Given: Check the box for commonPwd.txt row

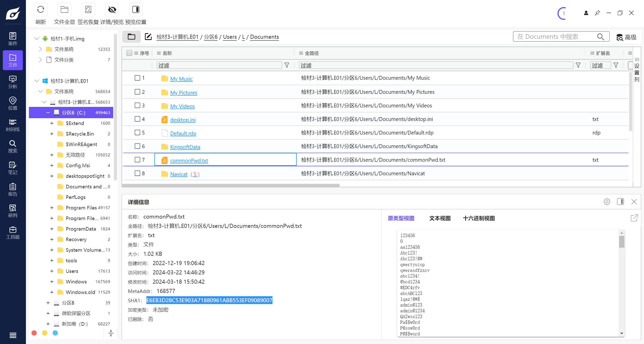Looking at the screenshot, I should coord(137,160).
